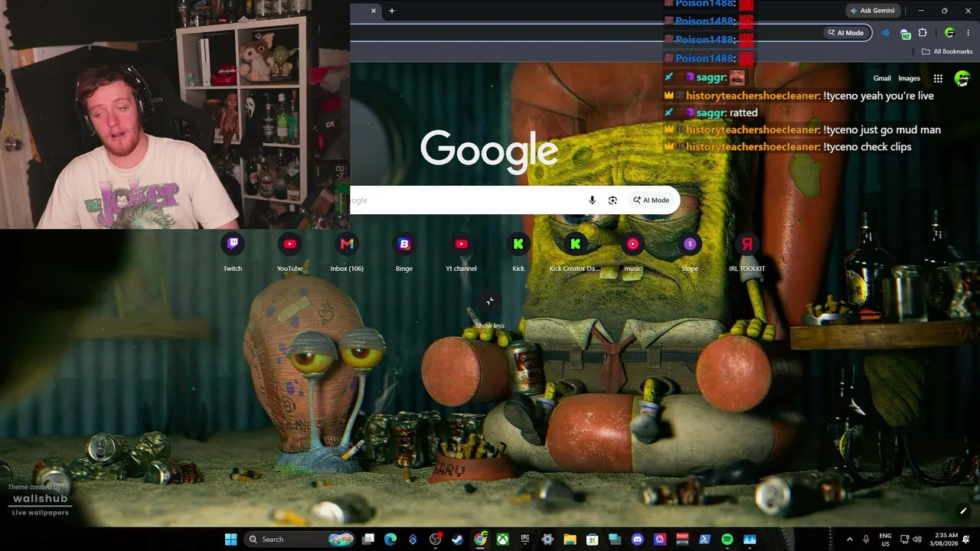Open Discord from the taskbar
The width and height of the screenshot is (980, 551).
tap(638, 540)
